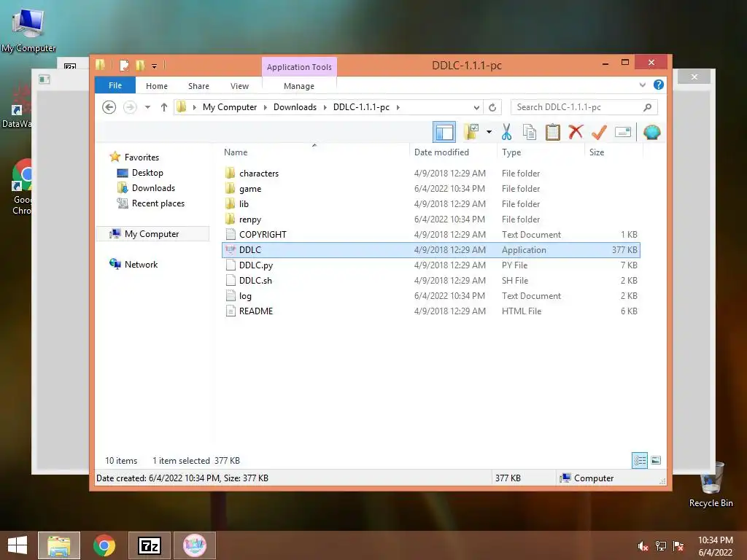747x560 pixels.
Task: Open Favorites in navigation pane
Action: (135, 157)
